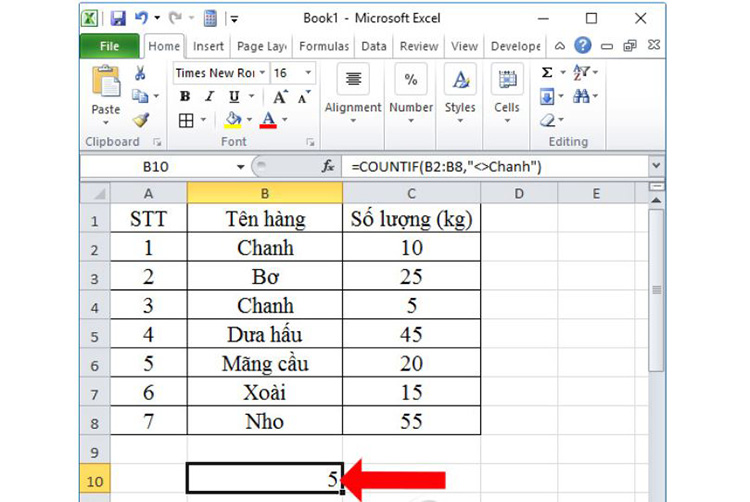
Task: Expand the Borders dropdown arrow
Action: [203, 120]
